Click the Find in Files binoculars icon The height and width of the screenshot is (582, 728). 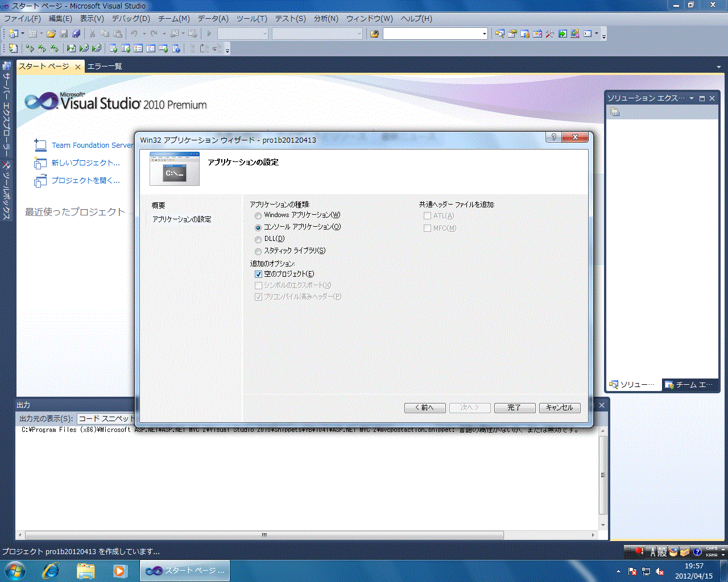(x=374, y=34)
